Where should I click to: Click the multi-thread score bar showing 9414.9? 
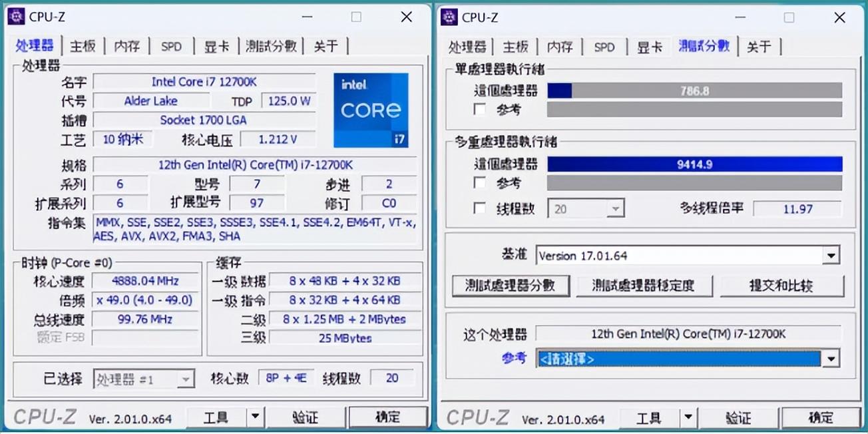click(694, 163)
